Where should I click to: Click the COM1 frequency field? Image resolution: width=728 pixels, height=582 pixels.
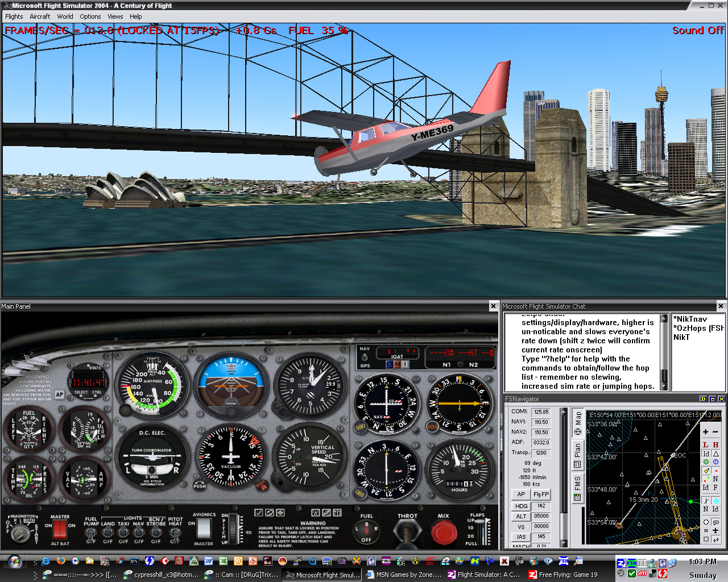pos(541,411)
